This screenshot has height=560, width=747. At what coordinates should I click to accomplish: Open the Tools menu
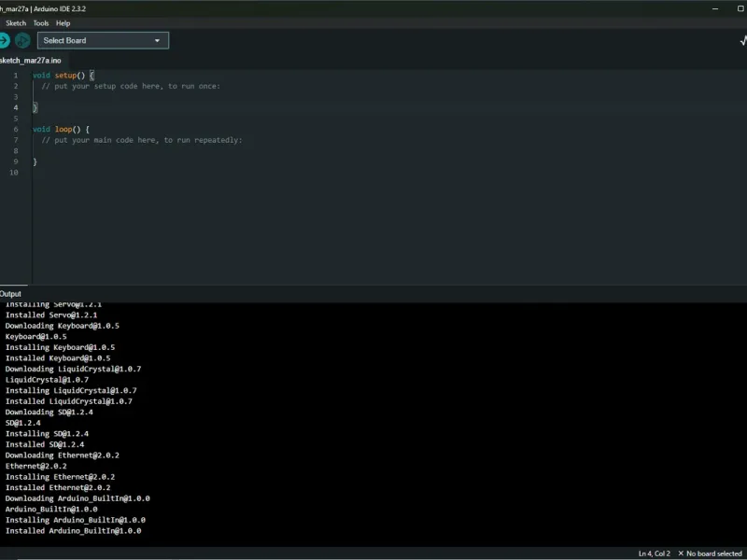pyautogui.click(x=41, y=22)
